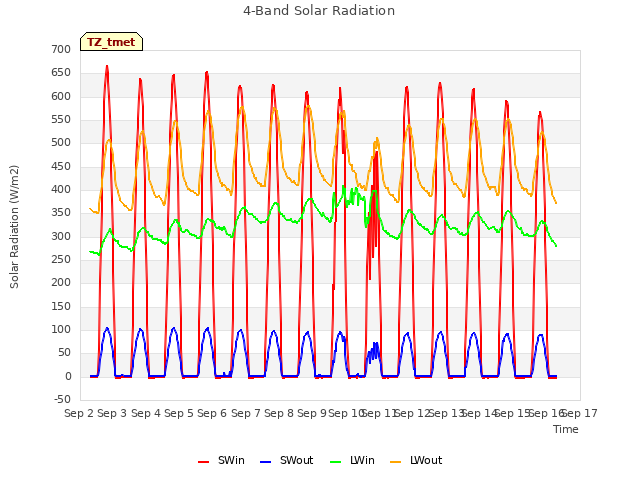Click the blue SWout legend color marker
Screen dimensions: 640x480
tap(265, 462)
